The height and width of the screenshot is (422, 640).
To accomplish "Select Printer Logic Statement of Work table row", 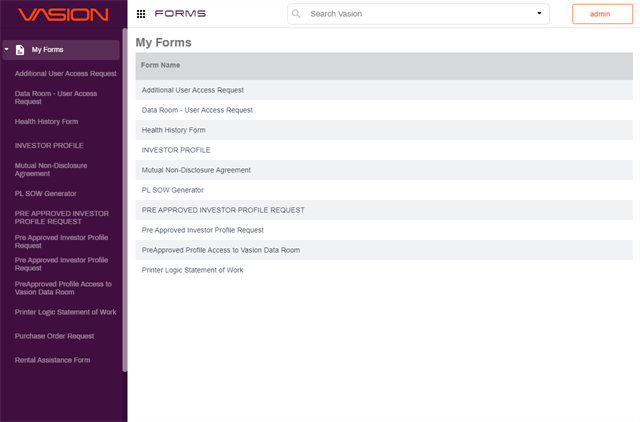I will (384, 270).
